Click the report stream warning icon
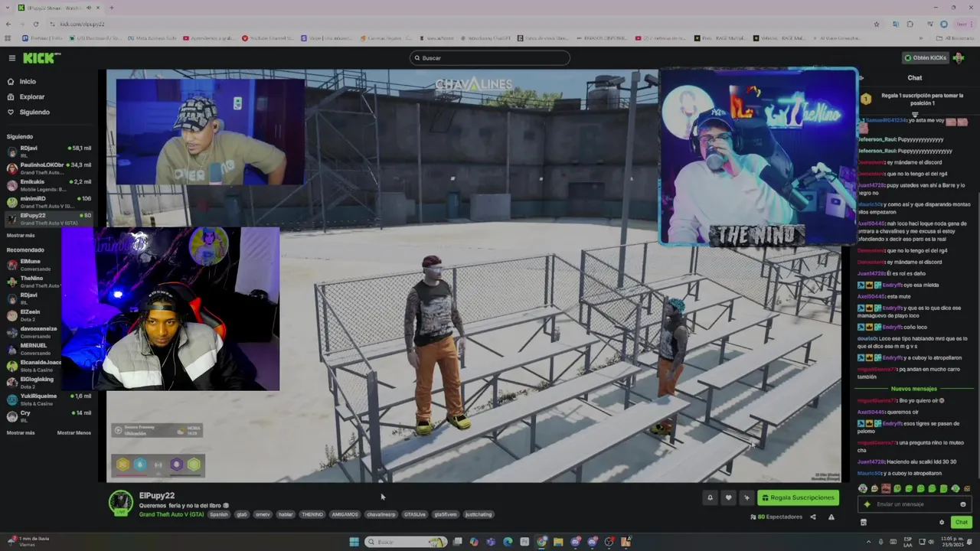The height and width of the screenshot is (551, 980). pos(831,517)
